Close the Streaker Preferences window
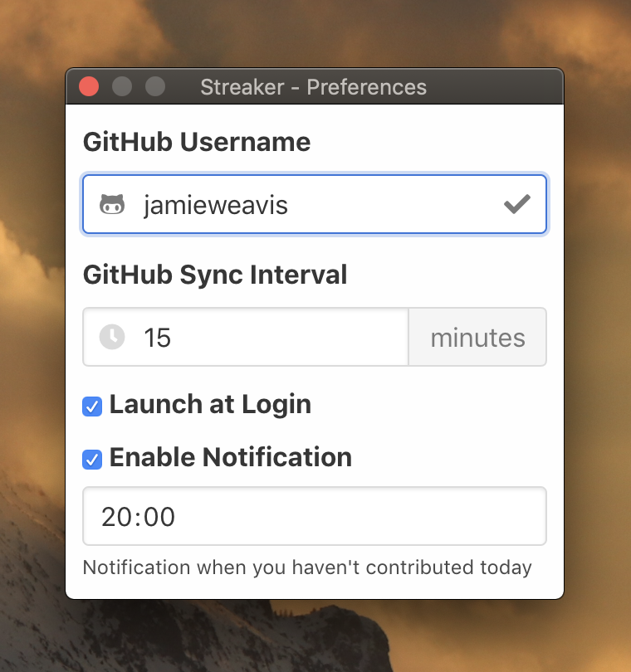This screenshot has width=631, height=672. click(x=89, y=86)
